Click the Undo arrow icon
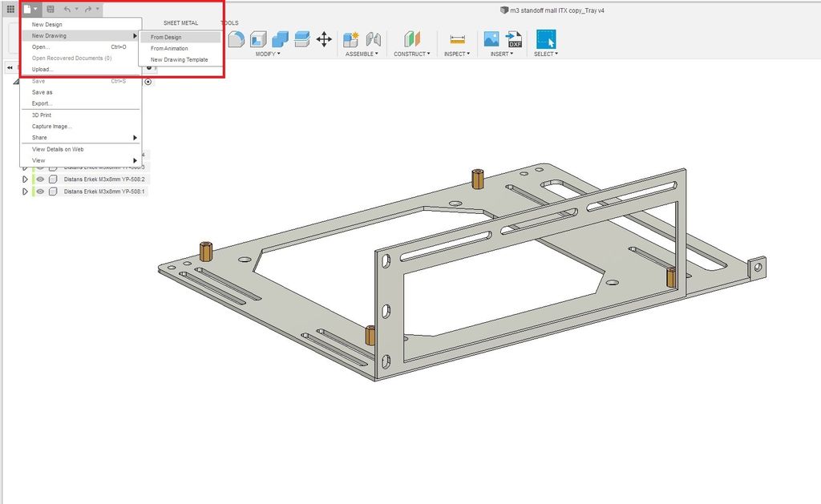This screenshot has height=504, width=821. (66, 8)
